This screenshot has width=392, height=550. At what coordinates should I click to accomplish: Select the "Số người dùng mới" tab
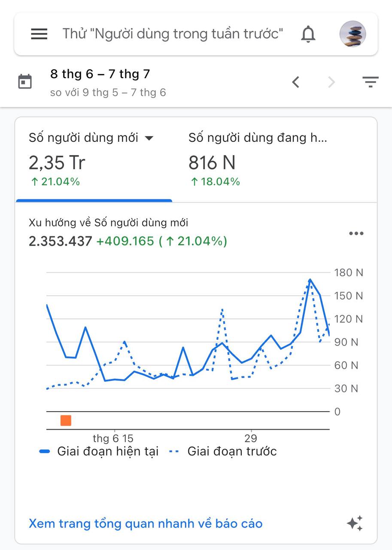[94, 159]
